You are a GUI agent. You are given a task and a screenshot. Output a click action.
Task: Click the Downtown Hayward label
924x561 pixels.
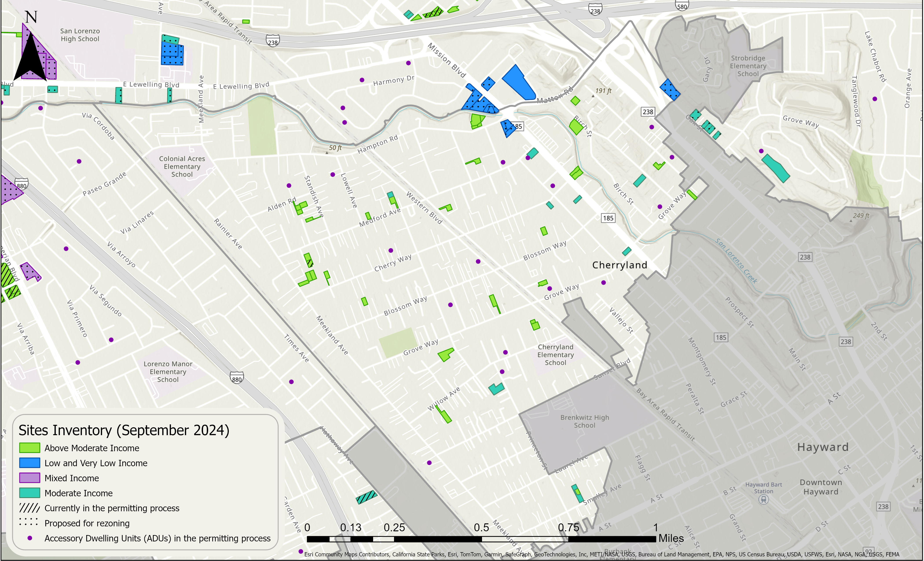tap(821, 487)
